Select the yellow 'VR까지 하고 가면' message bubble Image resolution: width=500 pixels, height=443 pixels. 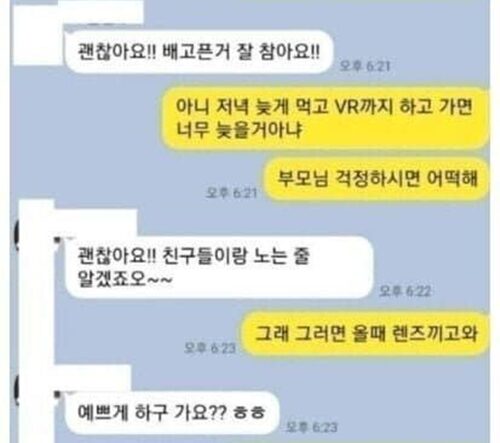pyautogui.click(x=325, y=118)
